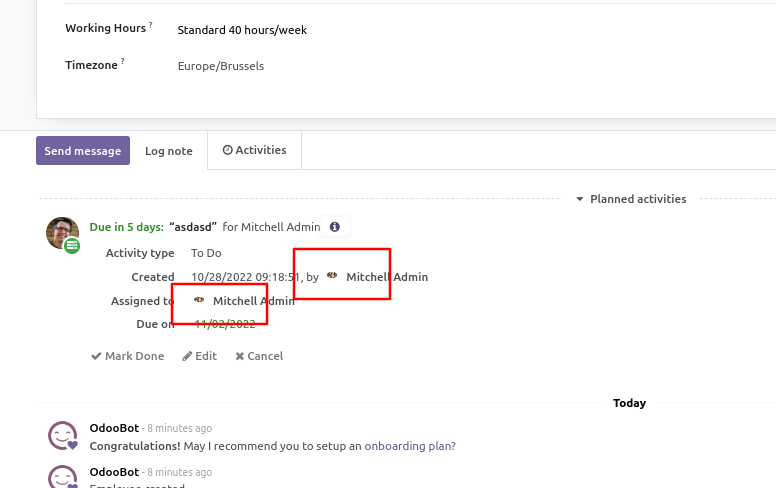
Task: Click the Send message button
Action: click(x=83, y=150)
